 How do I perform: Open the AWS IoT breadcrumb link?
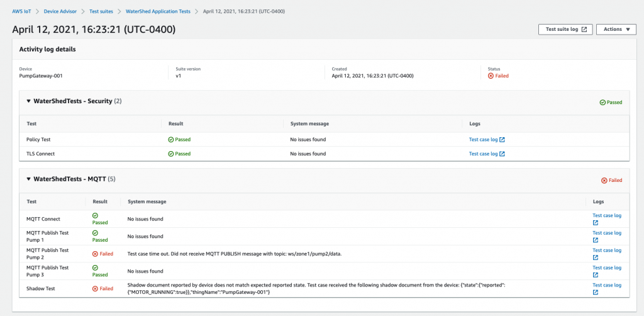tap(21, 11)
